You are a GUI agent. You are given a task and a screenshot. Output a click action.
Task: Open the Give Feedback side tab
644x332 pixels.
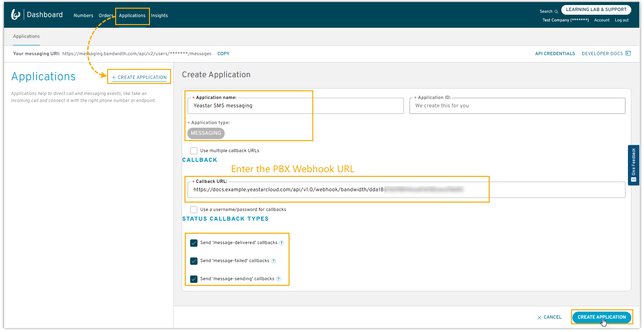click(633, 165)
